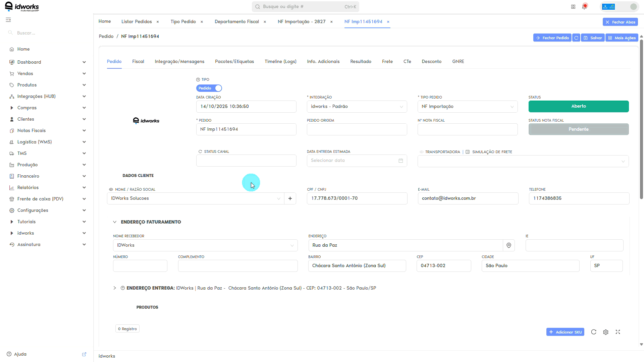The width and height of the screenshot is (644, 362).
Task: Refresh the products table with reload icon
Action: 594,332
